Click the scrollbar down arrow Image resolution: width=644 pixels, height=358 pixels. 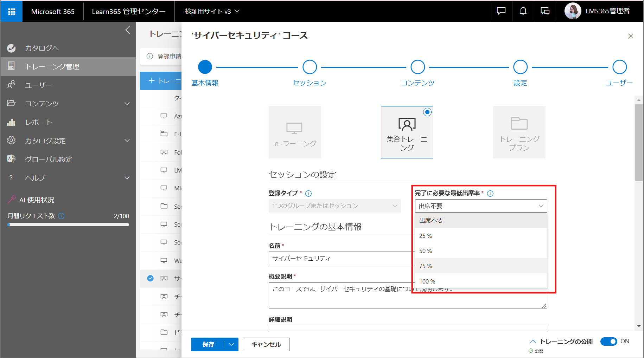coord(639,326)
